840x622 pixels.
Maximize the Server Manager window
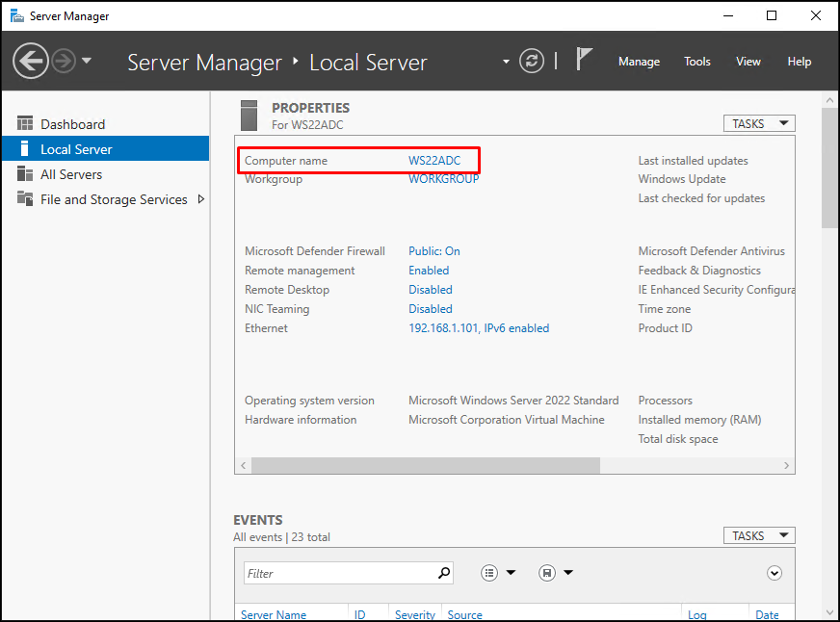click(772, 16)
